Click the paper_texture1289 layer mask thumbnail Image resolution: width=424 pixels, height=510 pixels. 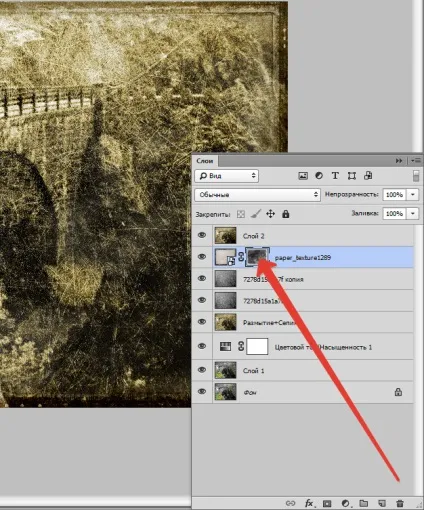257,257
